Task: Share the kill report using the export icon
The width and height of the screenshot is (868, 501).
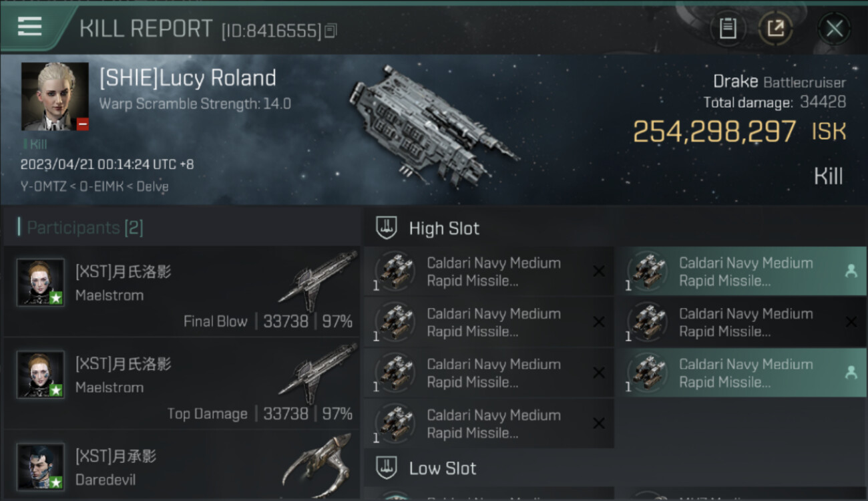Action: [775, 29]
